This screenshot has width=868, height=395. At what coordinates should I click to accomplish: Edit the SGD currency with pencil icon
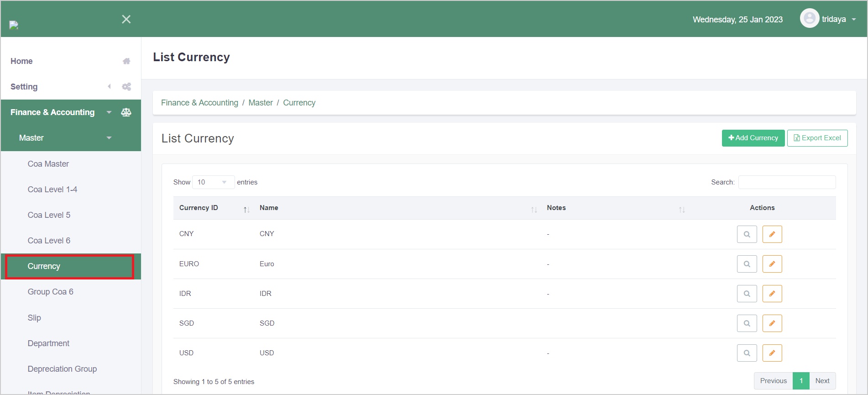point(772,323)
